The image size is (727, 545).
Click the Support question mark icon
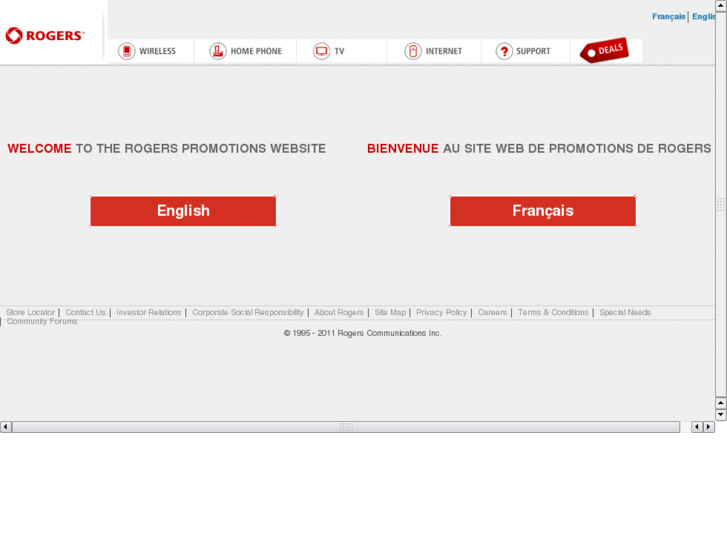pos(504,51)
